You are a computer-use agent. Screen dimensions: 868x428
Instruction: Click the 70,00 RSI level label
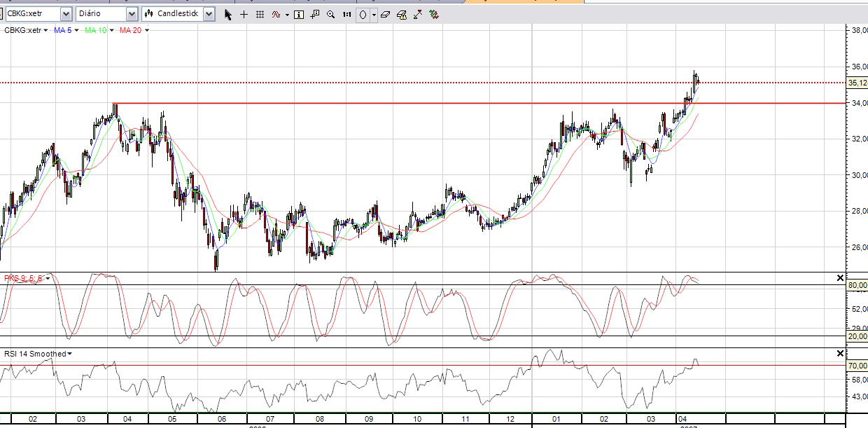tap(857, 365)
